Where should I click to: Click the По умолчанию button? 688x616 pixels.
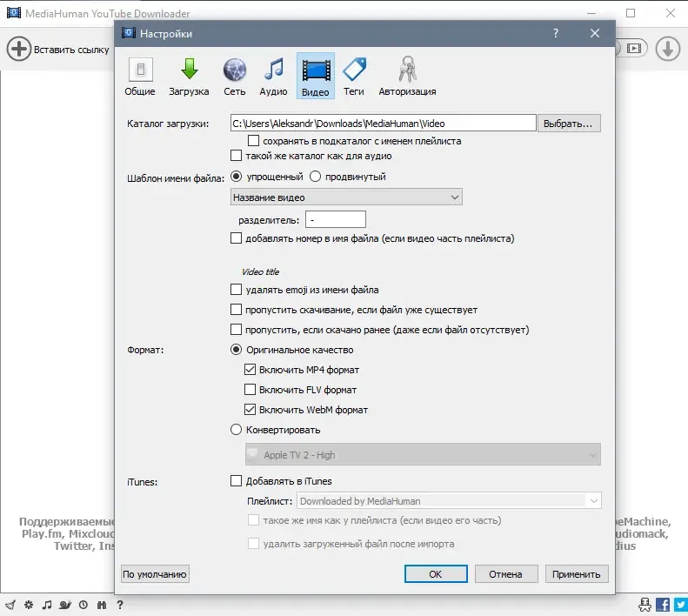pos(155,574)
